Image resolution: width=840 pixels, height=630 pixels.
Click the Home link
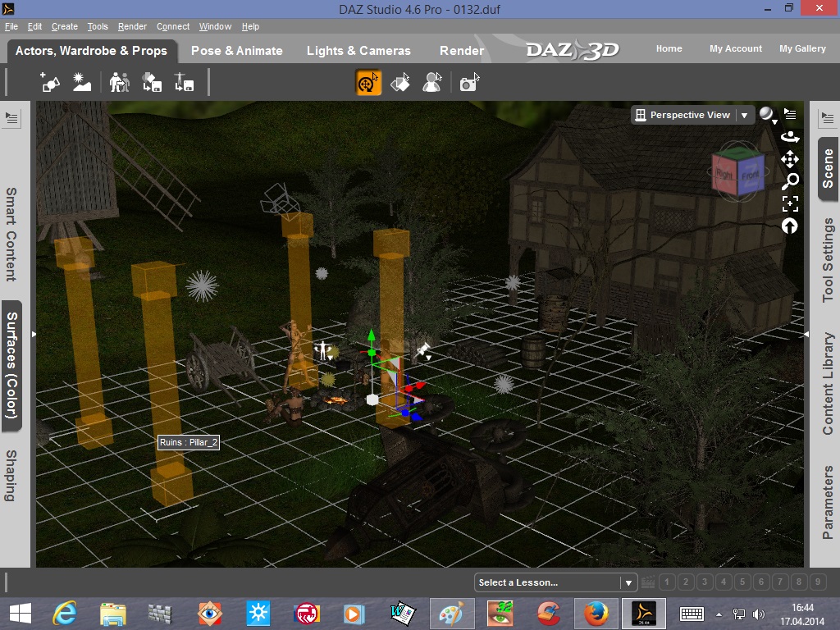click(x=669, y=48)
